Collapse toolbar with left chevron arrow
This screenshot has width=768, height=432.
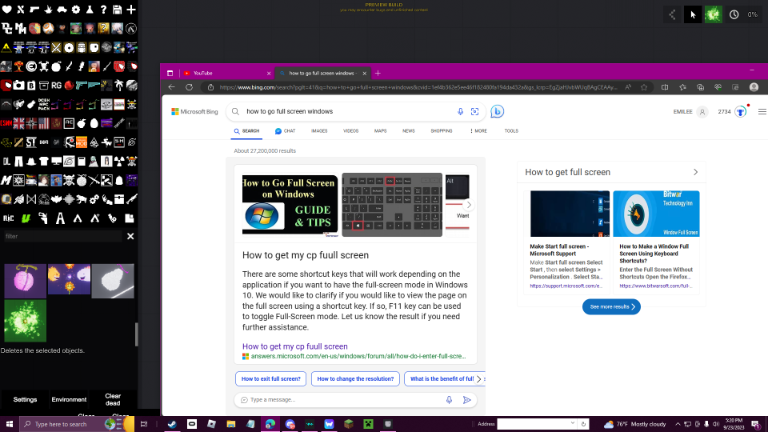pos(671,15)
